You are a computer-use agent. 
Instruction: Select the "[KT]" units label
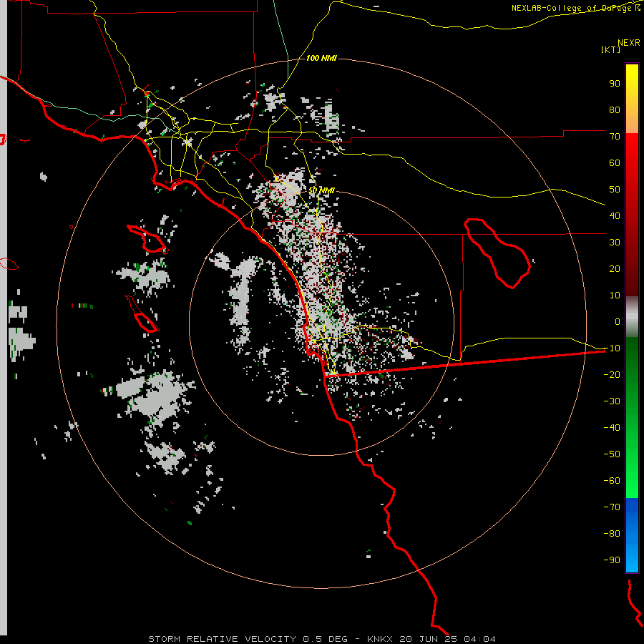[x=611, y=49]
